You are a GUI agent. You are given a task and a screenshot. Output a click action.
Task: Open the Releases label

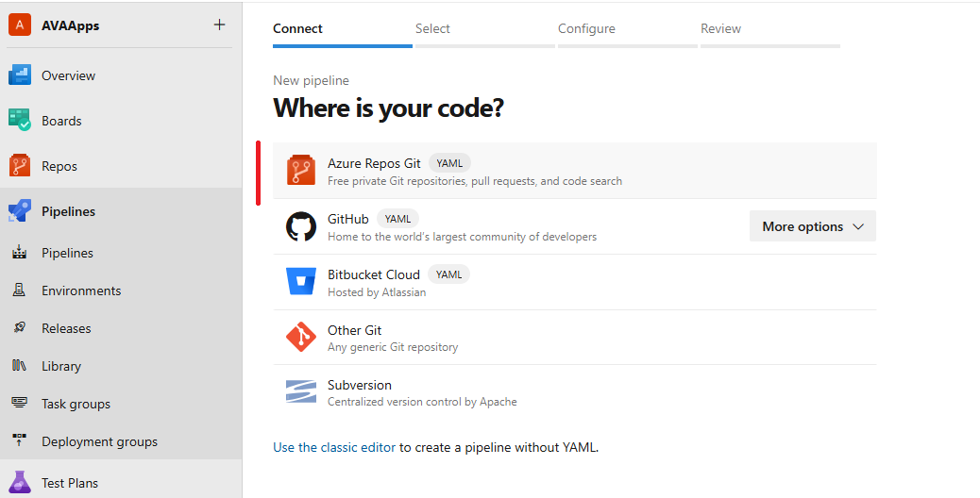pos(66,328)
